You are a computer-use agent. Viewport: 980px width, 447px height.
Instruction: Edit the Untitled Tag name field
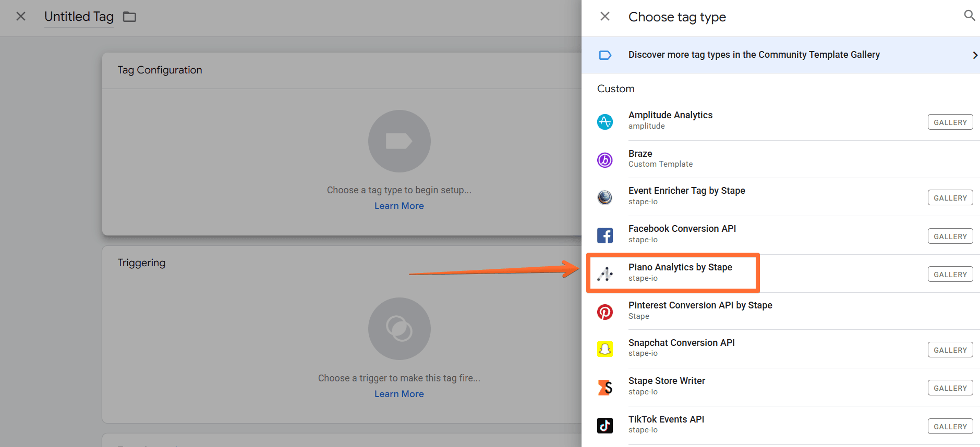coord(79,17)
